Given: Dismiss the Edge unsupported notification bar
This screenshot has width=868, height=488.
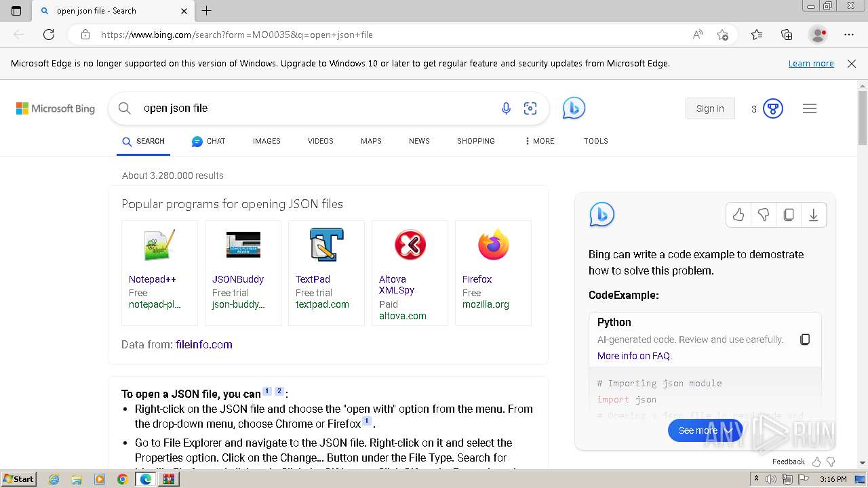Looking at the screenshot, I should click(852, 64).
